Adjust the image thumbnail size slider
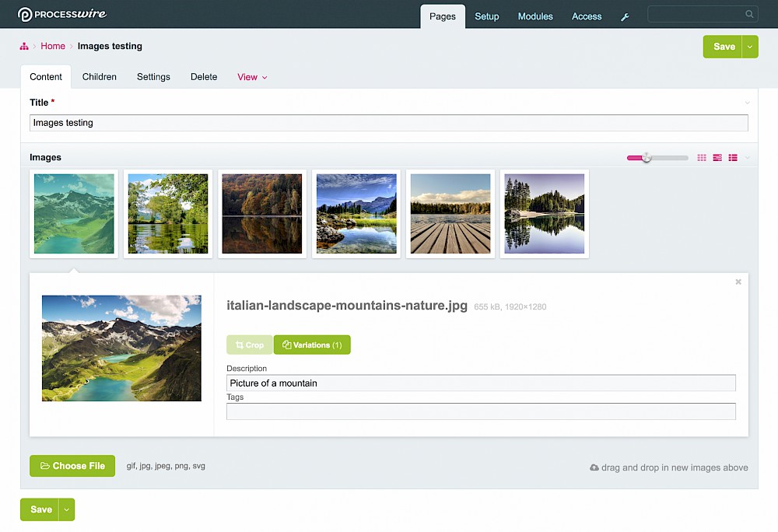 [x=647, y=157]
